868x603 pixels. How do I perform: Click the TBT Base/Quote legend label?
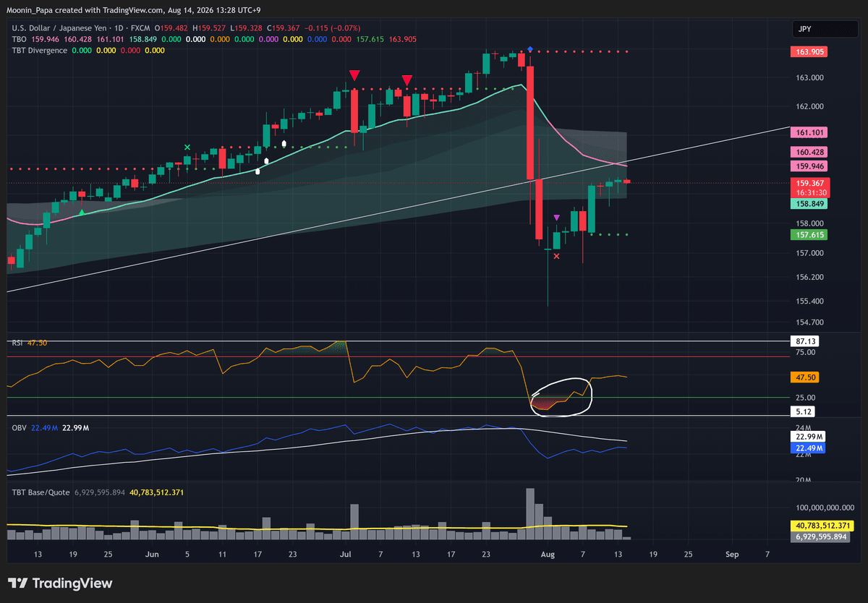(41, 492)
